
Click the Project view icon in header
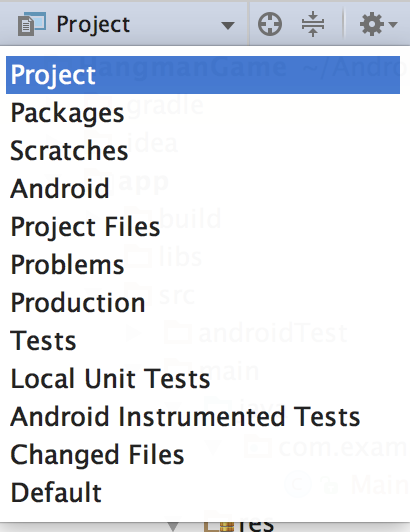32,24
